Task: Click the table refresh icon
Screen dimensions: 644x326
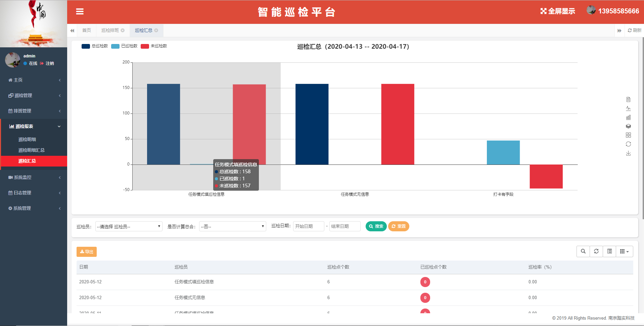Action: point(596,251)
